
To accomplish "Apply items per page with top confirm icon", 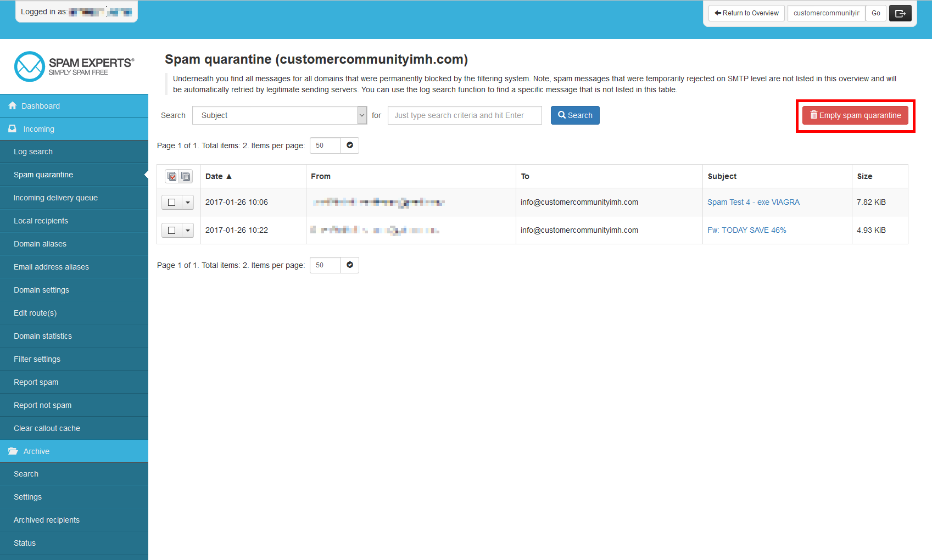I will [x=350, y=145].
